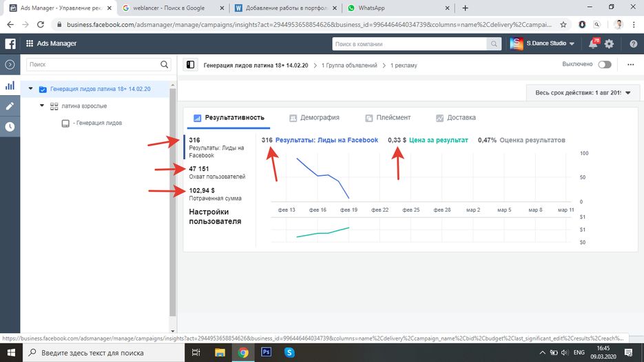The width and height of the screenshot is (644, 362).
Task: Click Результаты: Лиды на Facebook chart link
Action: (x=326, y=140)
